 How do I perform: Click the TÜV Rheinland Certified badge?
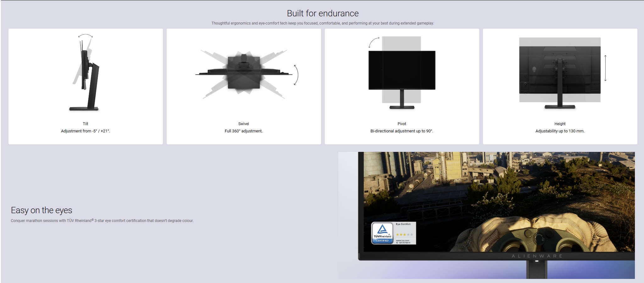[382, 233]
